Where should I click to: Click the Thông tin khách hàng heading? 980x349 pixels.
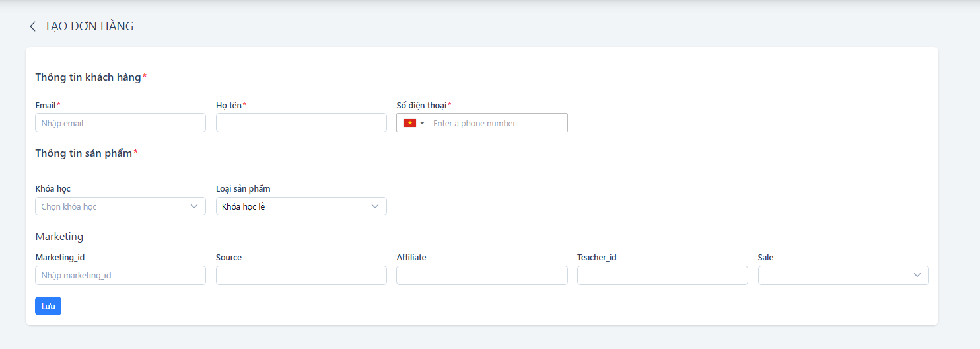coord(88,77)
